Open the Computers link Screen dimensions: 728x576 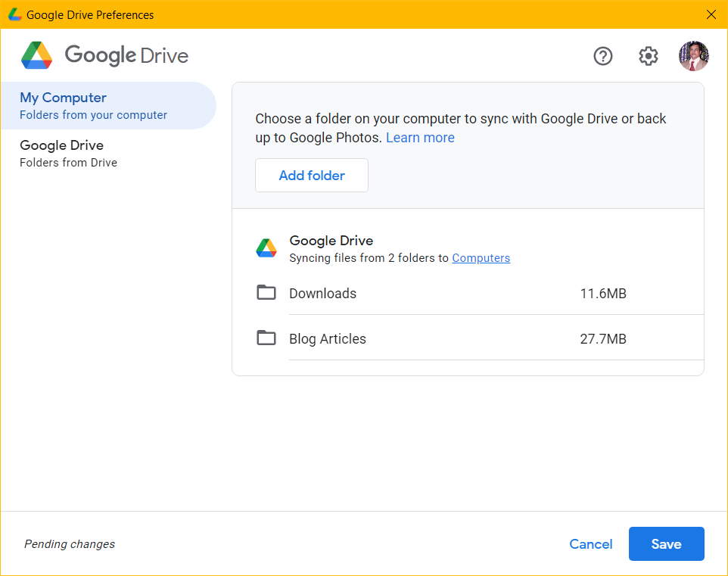point(481,258)
